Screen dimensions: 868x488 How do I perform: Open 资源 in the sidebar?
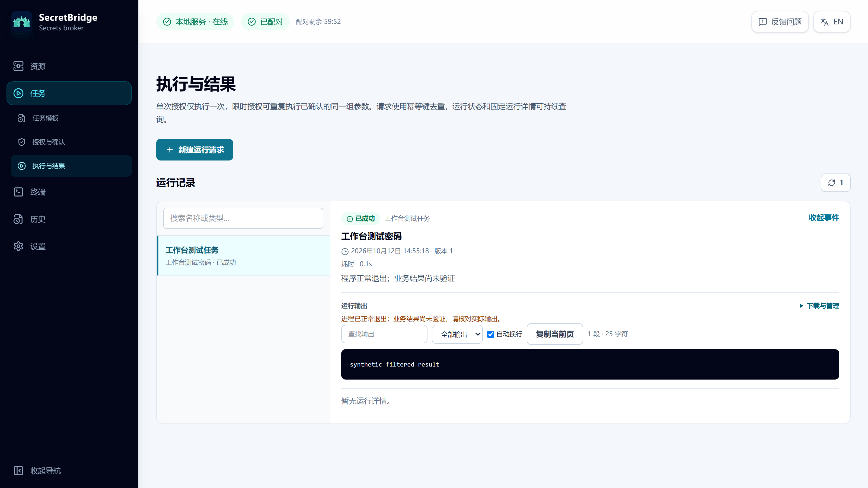coord(69,66)
